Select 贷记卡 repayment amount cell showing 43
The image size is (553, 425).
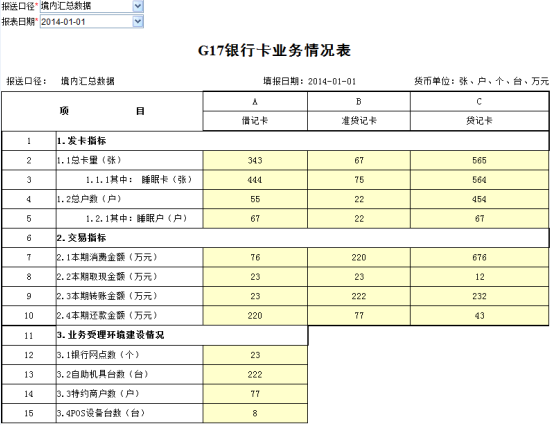480,316
